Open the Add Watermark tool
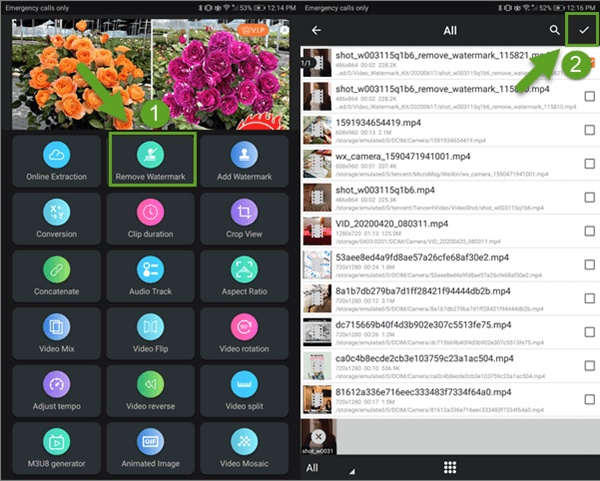The width and height of the screenshot is (600, 481). point(244,161)
